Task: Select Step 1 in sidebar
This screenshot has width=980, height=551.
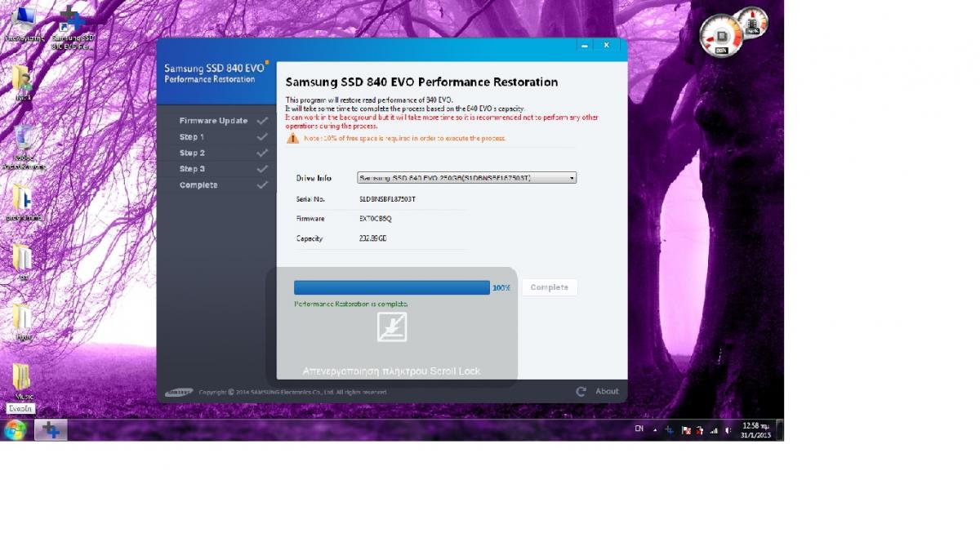Action: pyautogui.click(x=192, y=137)
